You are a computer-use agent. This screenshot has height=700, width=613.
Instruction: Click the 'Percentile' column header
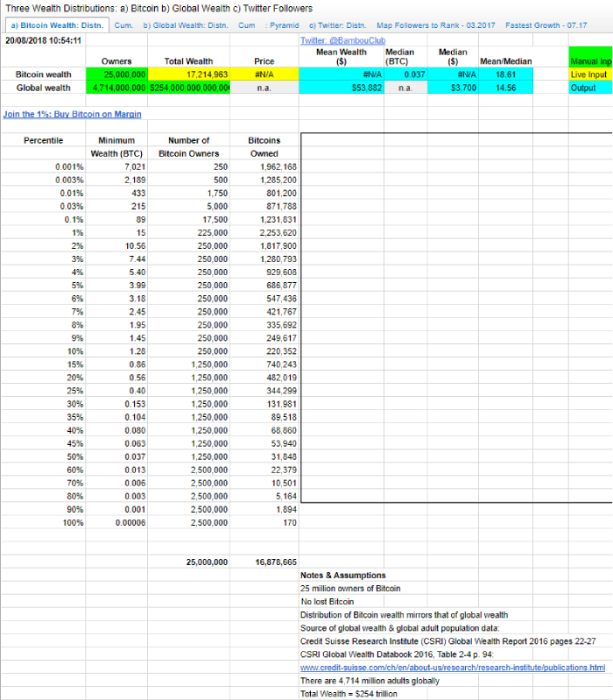click(x=43, y=141)
